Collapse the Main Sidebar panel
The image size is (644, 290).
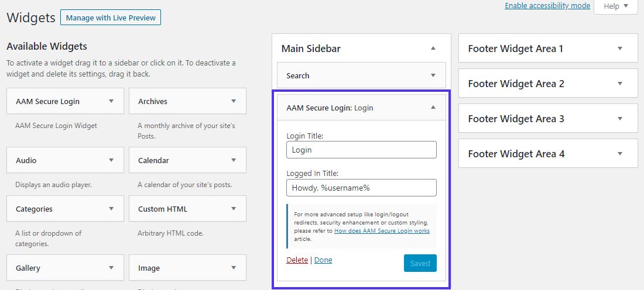point(433,49)
